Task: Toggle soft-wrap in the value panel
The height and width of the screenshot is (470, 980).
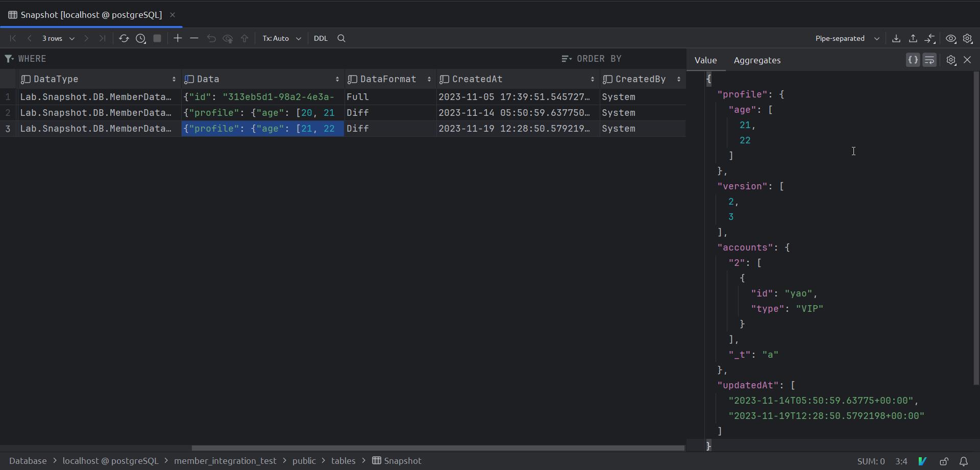Action: coord(929,60)
